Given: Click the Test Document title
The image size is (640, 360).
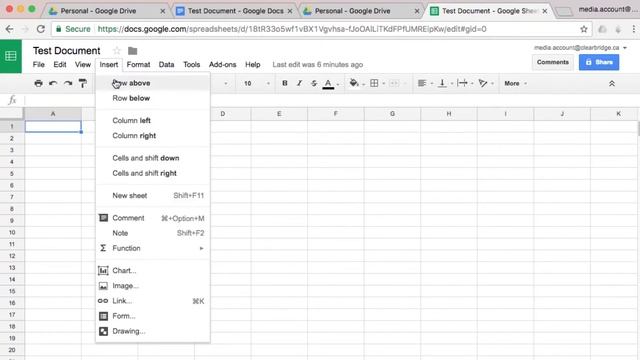Looking at the screenshot, I should pyautogui.click(x=67, y=51).
